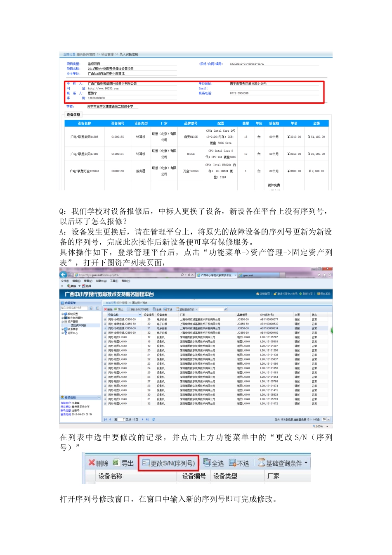Click the http://www.96335.com website link

pyautogui.click(x=103, y=88)
